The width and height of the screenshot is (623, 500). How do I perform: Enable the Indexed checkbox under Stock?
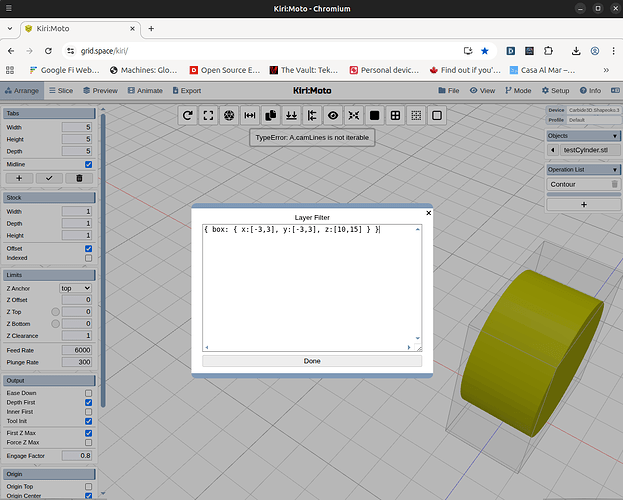pos(88,258)
